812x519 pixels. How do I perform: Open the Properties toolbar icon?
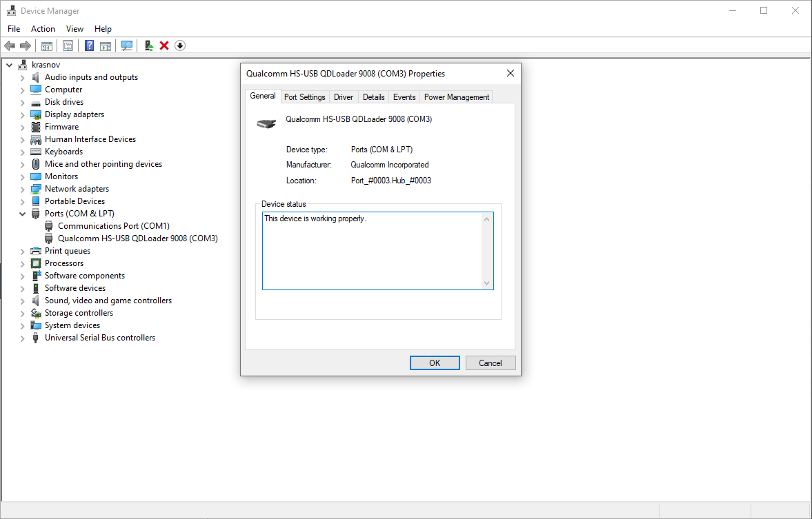click(x=68, y=45)
